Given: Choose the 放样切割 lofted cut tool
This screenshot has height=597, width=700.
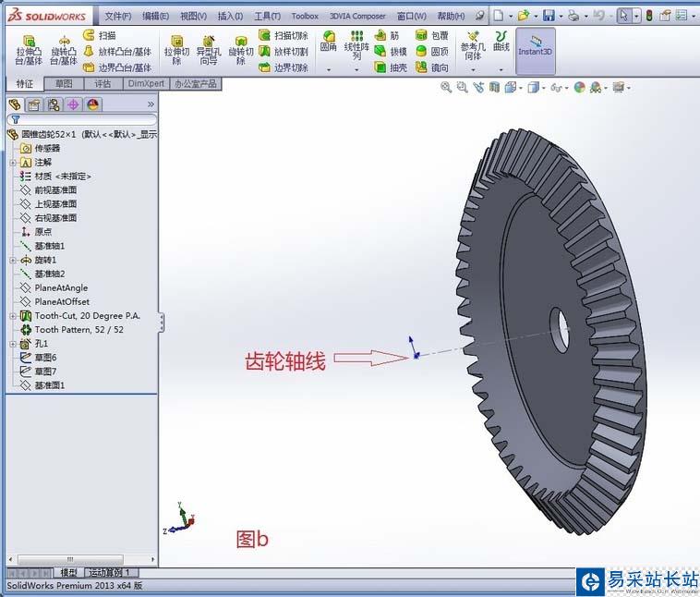Looking at the screenshot, I should 284,52.
